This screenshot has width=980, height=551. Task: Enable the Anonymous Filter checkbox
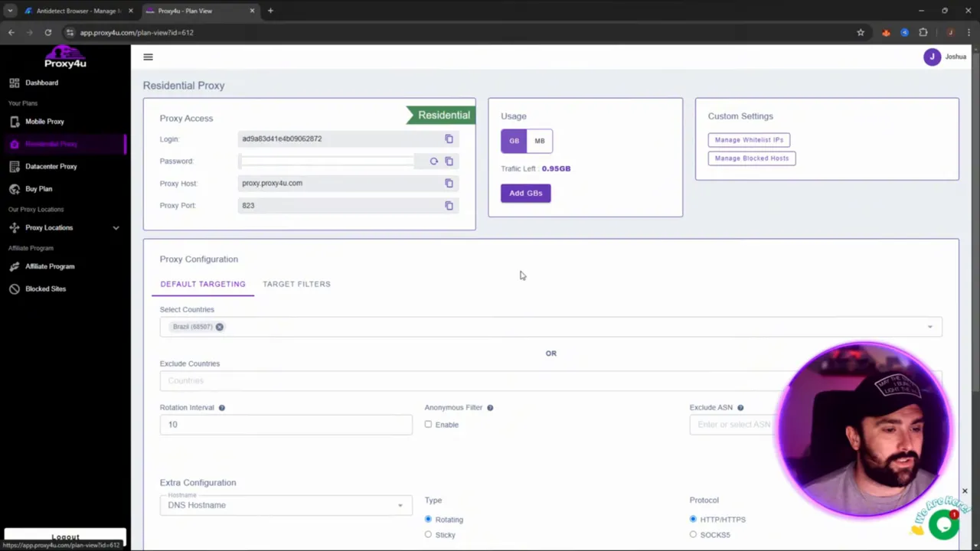pyautogui.click(x=428, y=425)
